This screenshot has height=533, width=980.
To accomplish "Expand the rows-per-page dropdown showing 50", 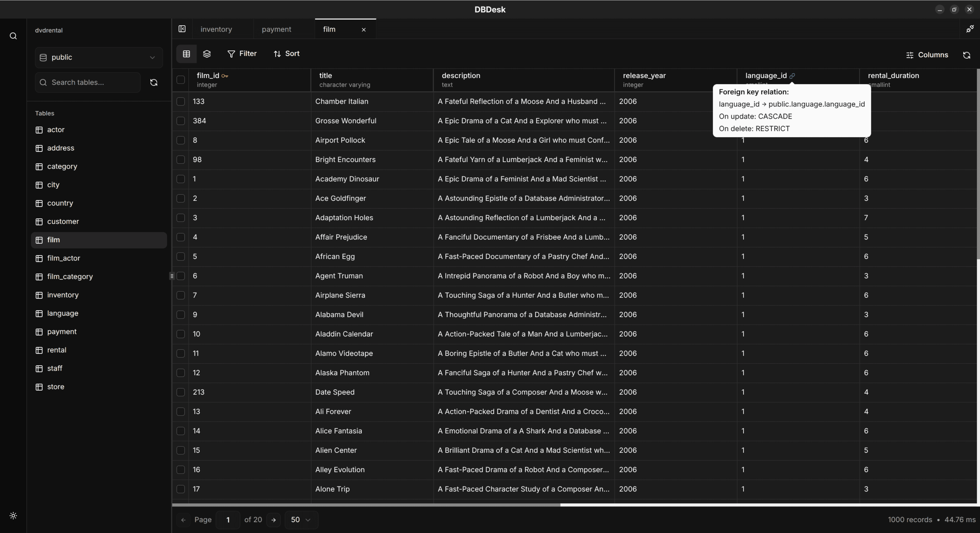I will pyautogui.click(x=301, y=520).
